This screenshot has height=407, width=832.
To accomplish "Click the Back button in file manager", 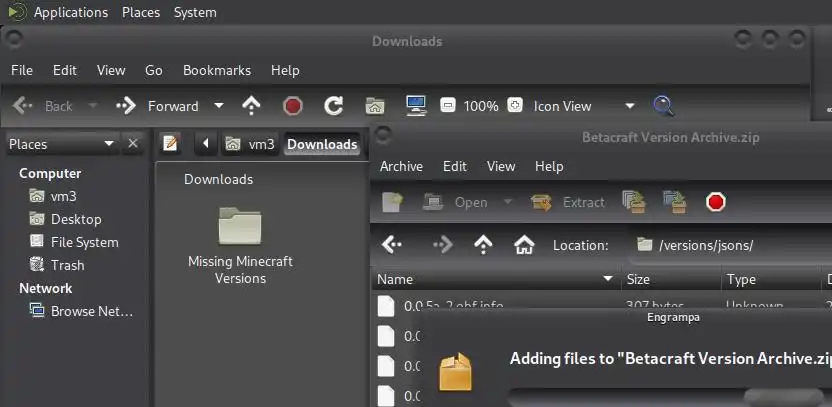I will point(42,106).
